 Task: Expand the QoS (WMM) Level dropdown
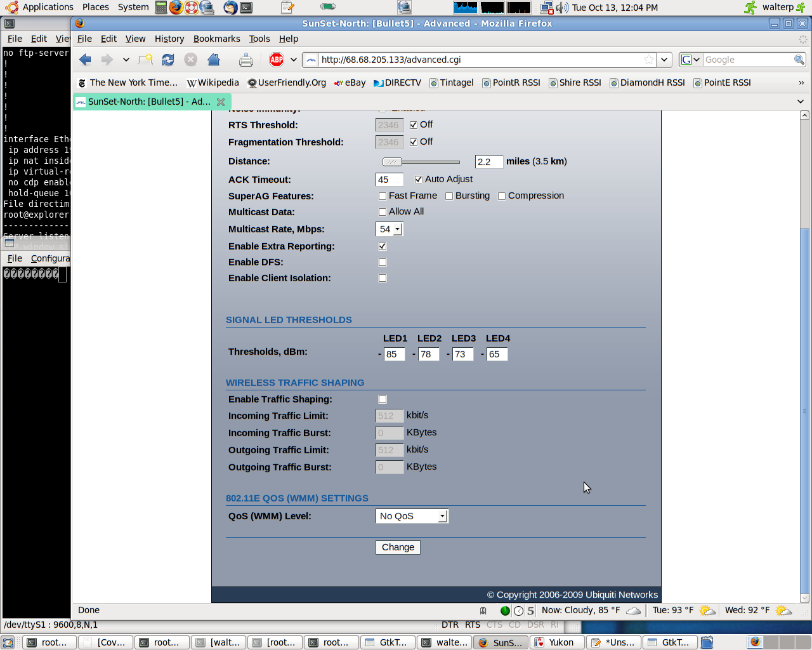(x=412, y=516)
